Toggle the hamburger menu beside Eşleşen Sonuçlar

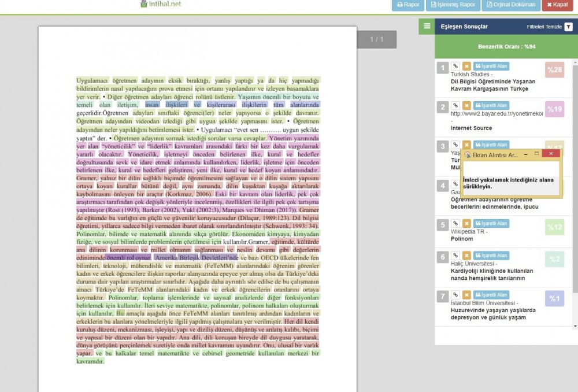pyautogui.click(x=427, y=26)
